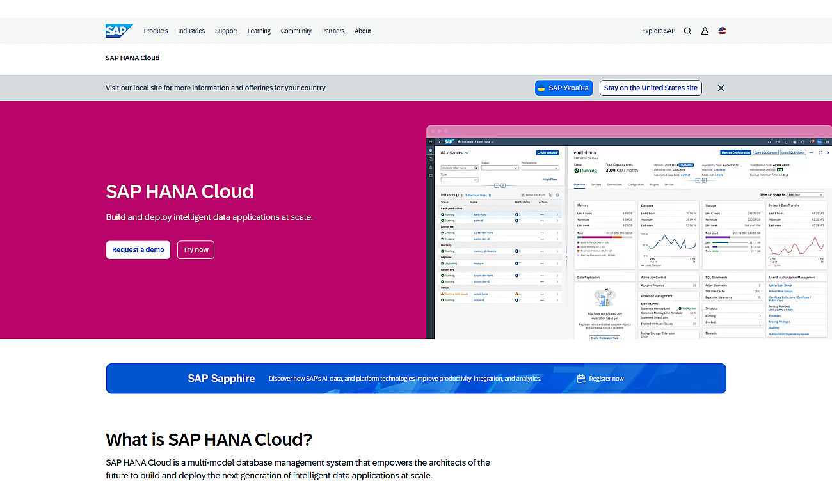
Task: Open Industries menu in site navigation
Action: pyautogui.click(x=191, y=31)
